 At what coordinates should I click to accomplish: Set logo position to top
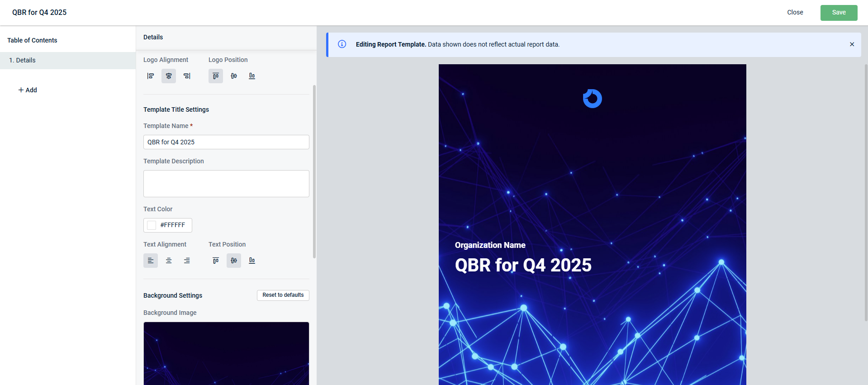pyautogui.click(x=216, y=76)
